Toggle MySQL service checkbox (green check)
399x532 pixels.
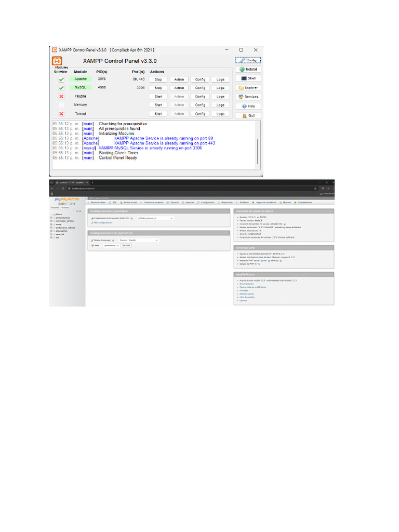tap(61, 87)
